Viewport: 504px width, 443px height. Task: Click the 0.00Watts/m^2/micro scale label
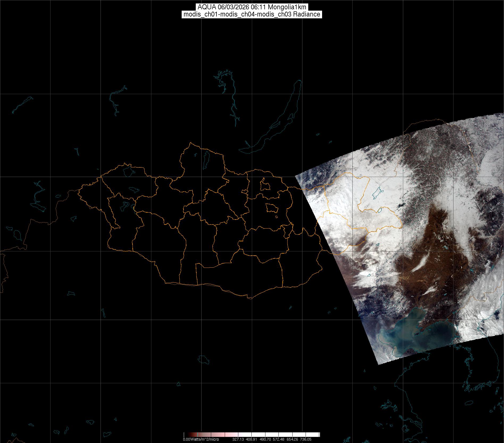[201, 439]
